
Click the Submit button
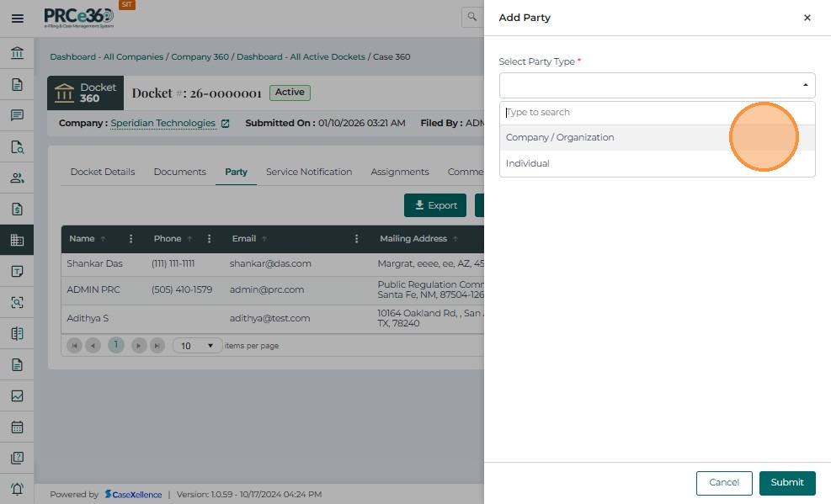tap(787, 483)
